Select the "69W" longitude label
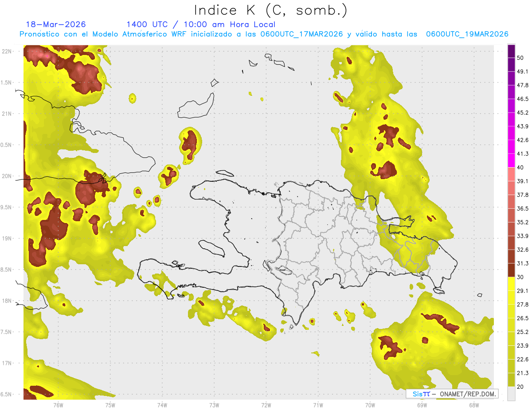The image size is (532, 411). coord(422,405)
